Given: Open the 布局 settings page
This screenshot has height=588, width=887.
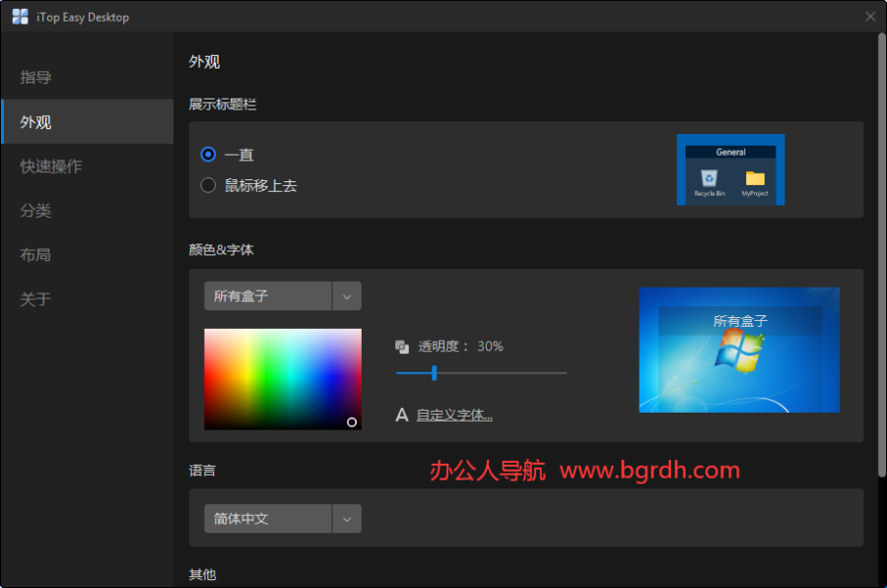Looking at the screenshot, I should [x=35, y=254].
